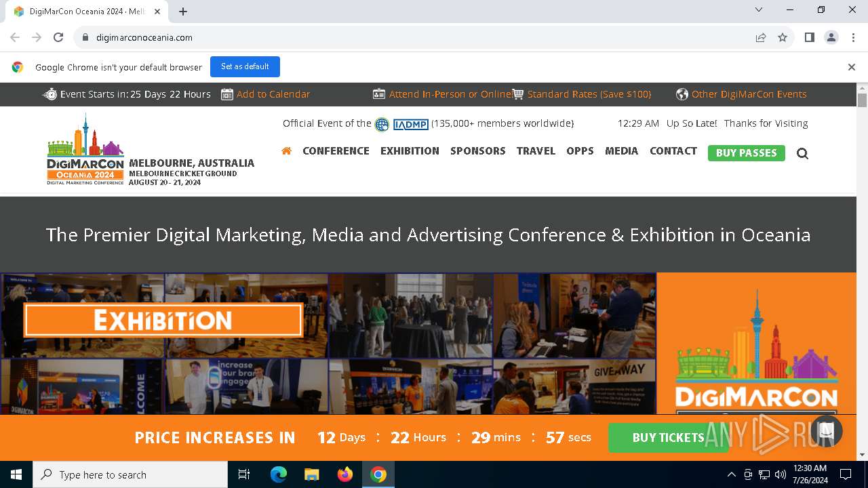Screen dimensions: 868x488
Task: Dismiss the default browser notification bar
Action: point(851,67)
